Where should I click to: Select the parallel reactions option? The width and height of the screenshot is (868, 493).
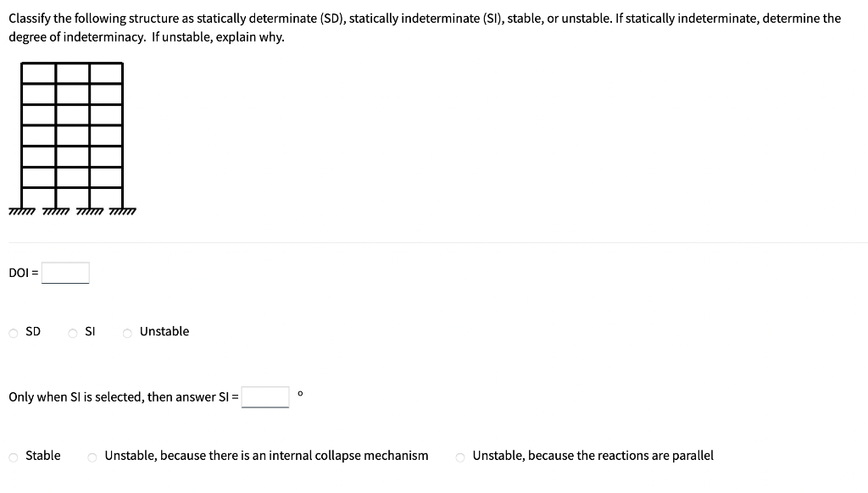[459, 456]
